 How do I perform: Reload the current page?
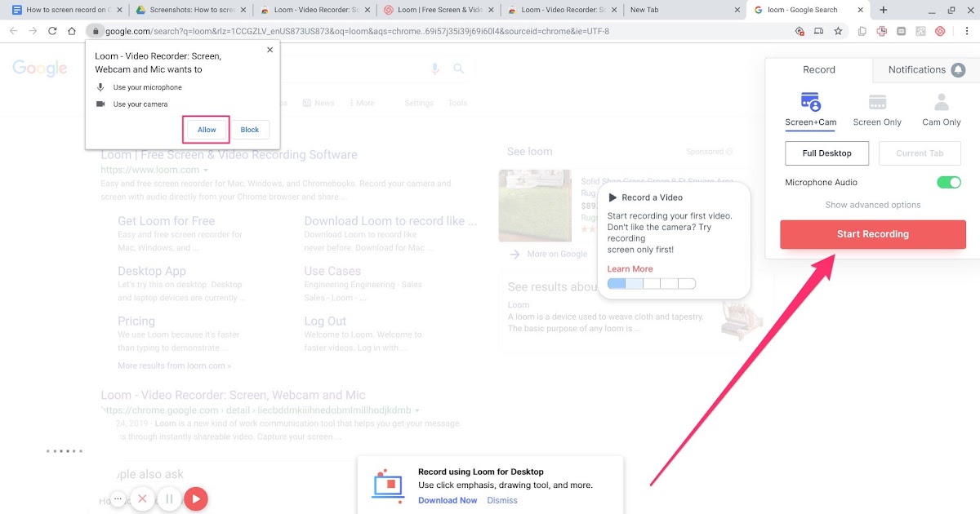point(52,31)
